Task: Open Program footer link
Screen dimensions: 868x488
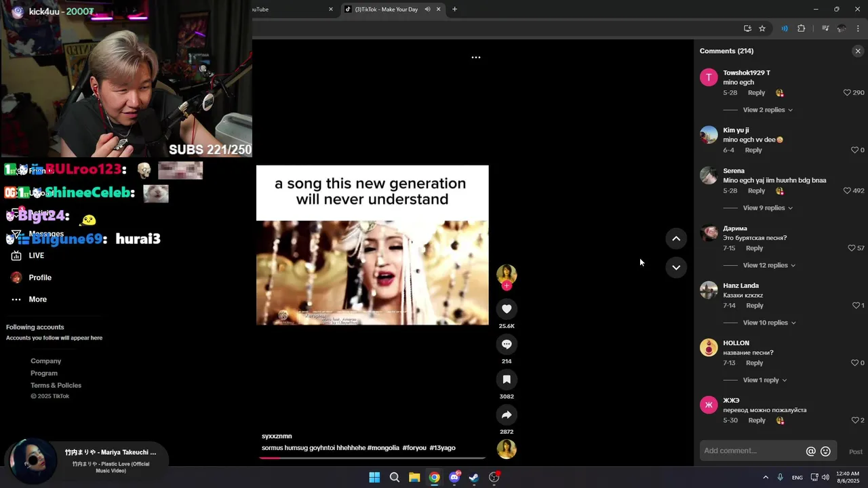Action: pos(44,373)
